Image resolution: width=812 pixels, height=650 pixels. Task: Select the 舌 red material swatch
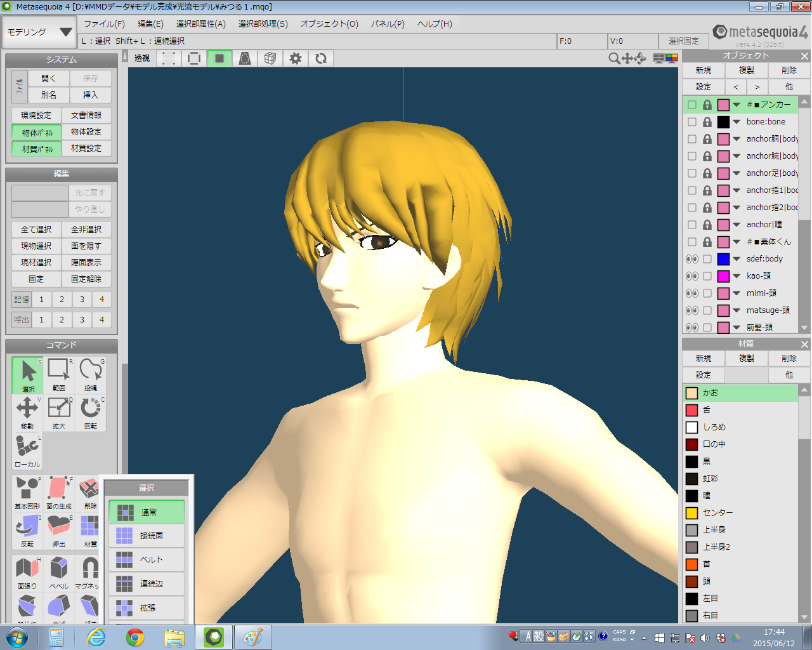[692, 410]
